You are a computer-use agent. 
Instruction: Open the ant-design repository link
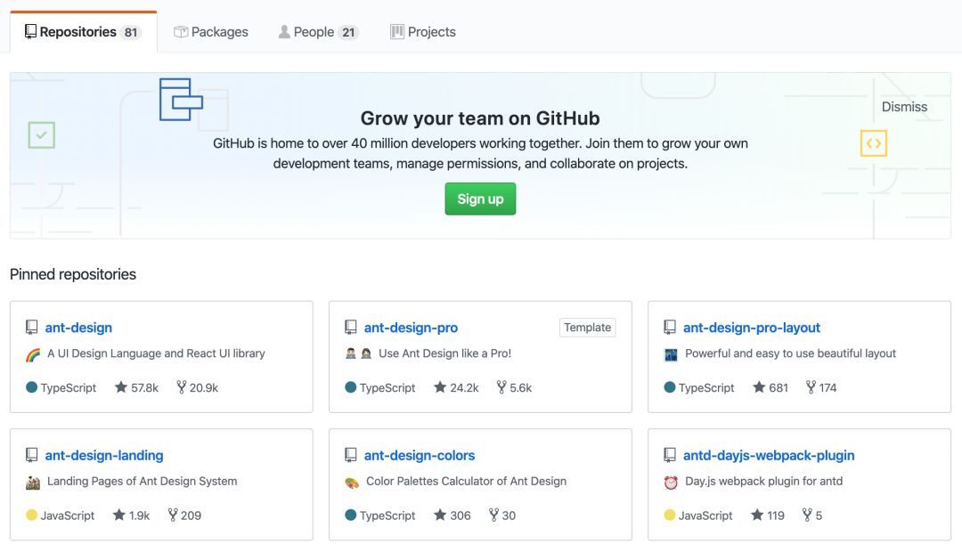78,328
